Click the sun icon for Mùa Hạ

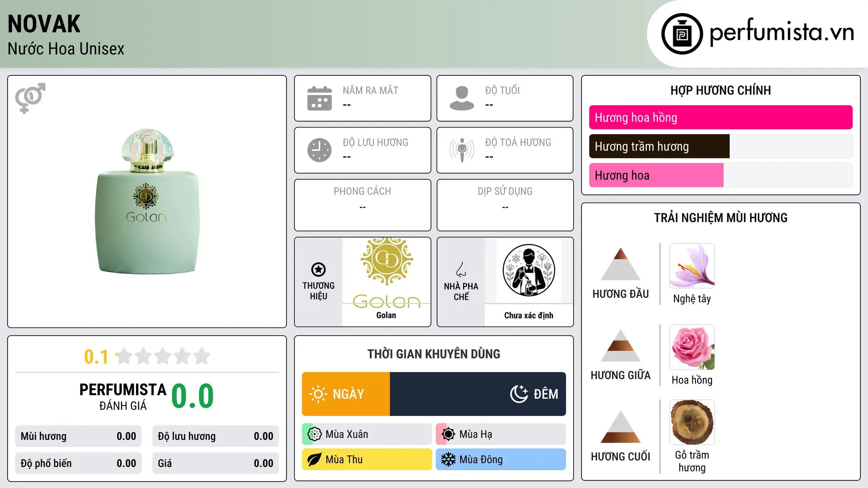coord(448,434)
